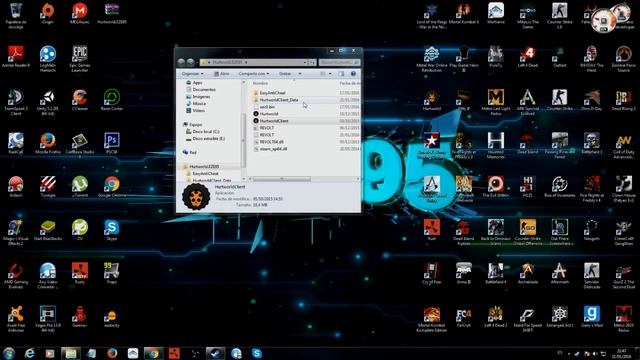Open the Razer Cortex shortcut

tap(111, 100)
